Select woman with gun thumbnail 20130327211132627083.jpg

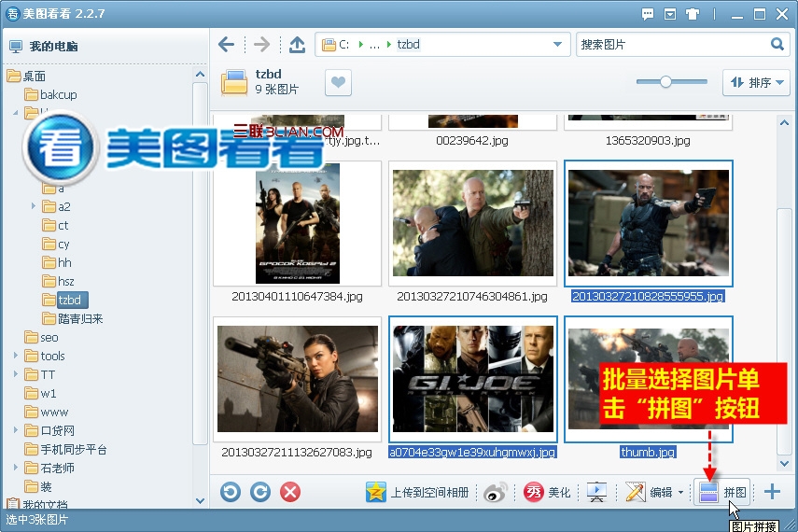click(297, 379)
